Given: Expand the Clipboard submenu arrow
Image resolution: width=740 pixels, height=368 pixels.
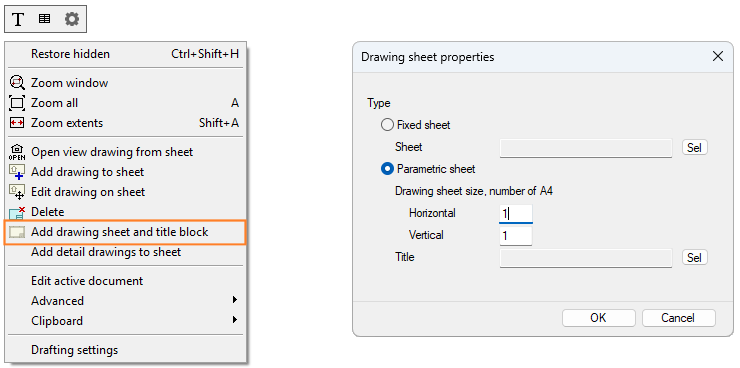Looking at the screenshot, I should [235, 320].
